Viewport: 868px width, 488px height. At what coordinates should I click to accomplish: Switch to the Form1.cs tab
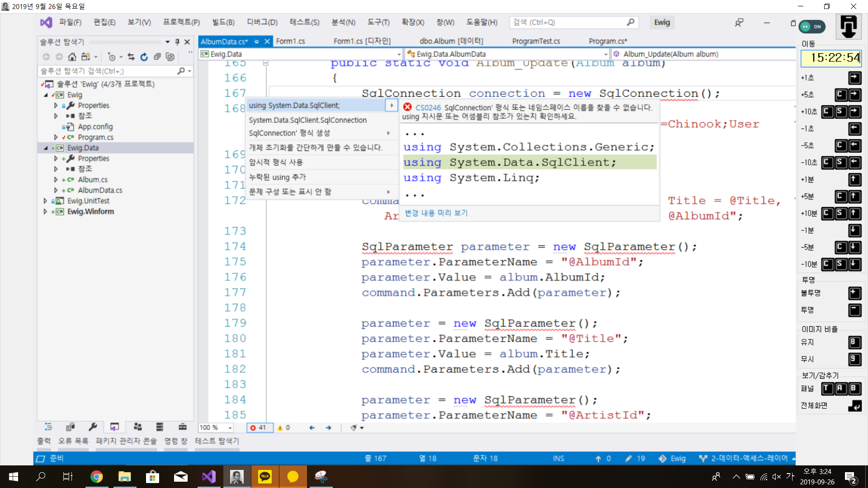[x=290, y=41]
